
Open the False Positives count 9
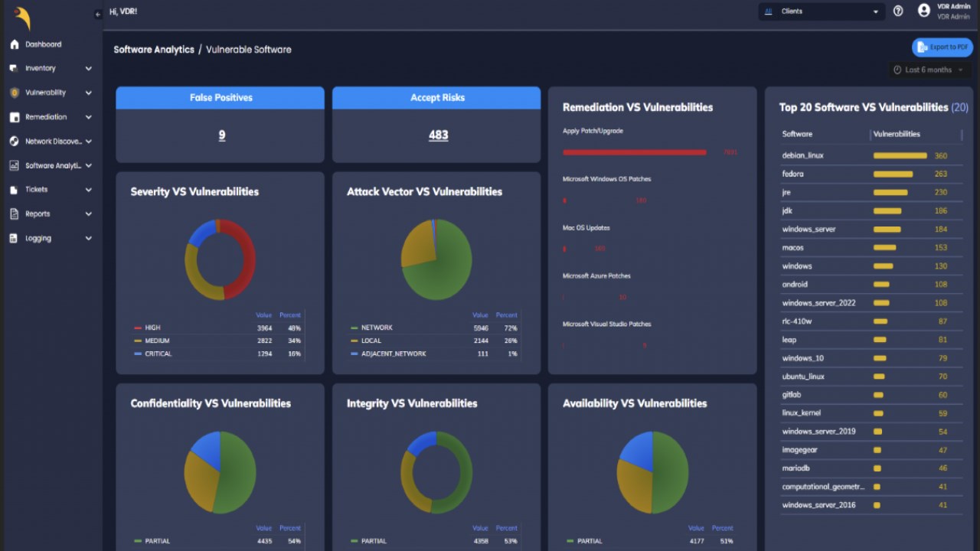tap(222, 135)
